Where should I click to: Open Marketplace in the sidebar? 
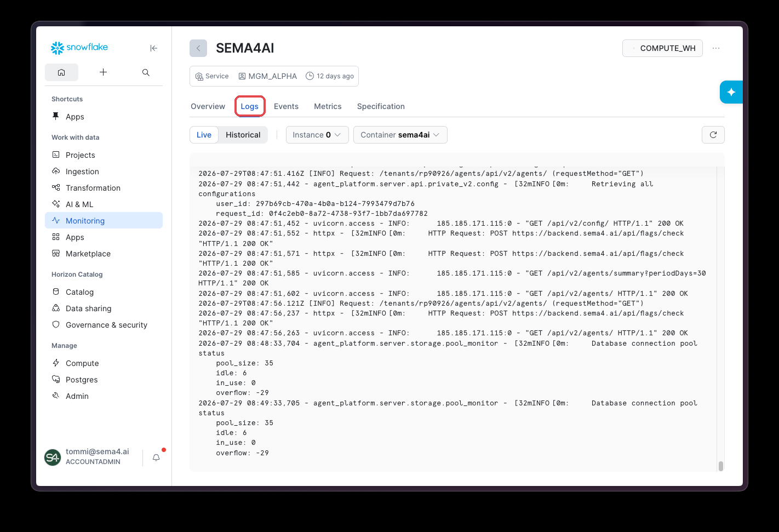point(104,253)
